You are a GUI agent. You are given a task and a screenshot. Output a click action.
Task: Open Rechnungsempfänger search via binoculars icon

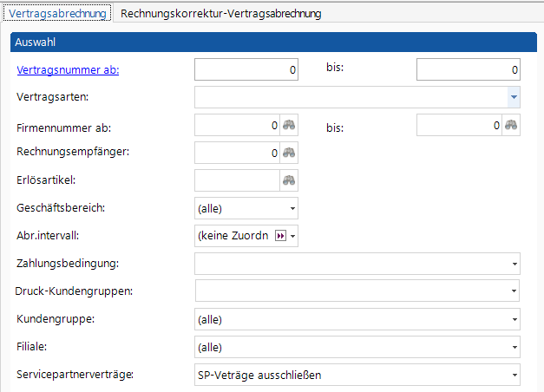tap(289, 153)
